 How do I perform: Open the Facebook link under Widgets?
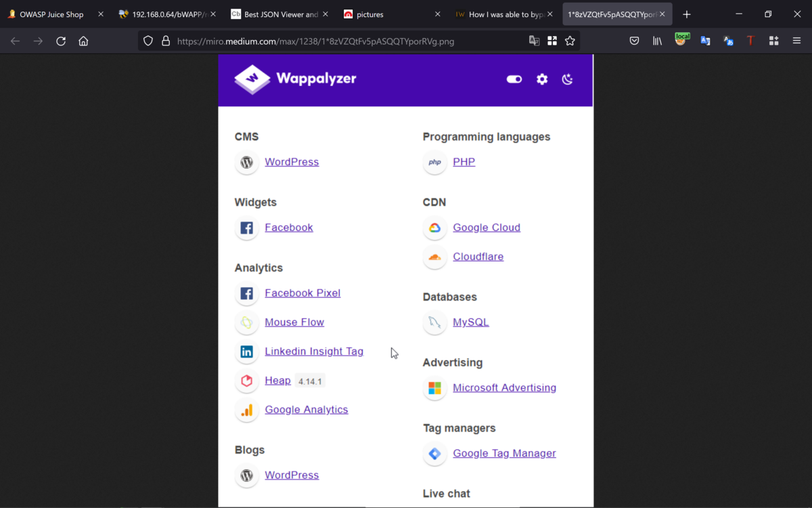pyautogui.click(x=289, y=228)
